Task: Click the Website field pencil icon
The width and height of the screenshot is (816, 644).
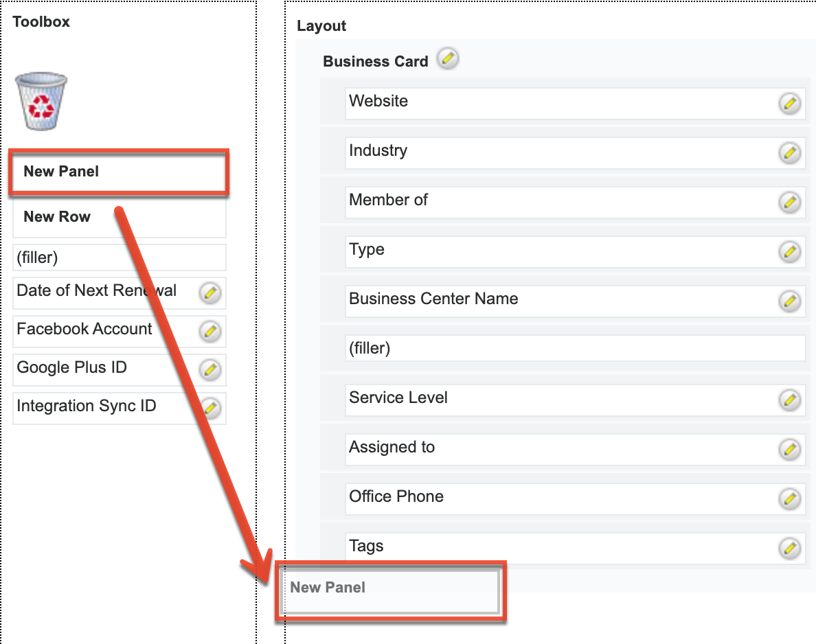Action: pos(789,104)
